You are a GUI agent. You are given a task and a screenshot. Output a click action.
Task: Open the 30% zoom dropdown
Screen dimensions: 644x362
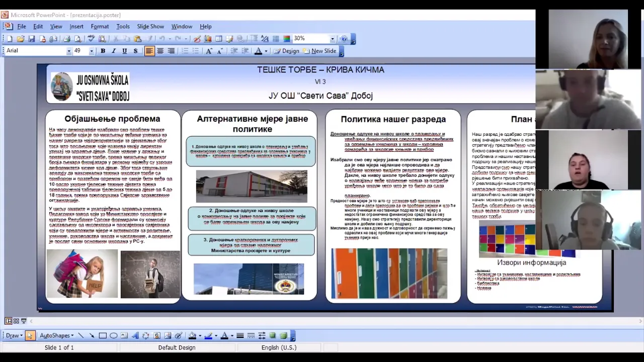pos(333,39)
